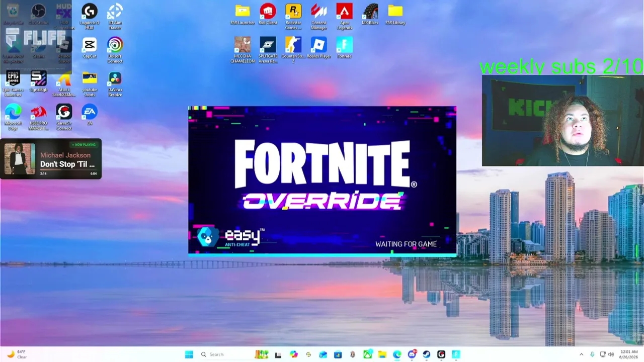The width and height of the screenshot is (644, 362).
Task: Open the clock and date flyout
Action: (x=629, y=354)
